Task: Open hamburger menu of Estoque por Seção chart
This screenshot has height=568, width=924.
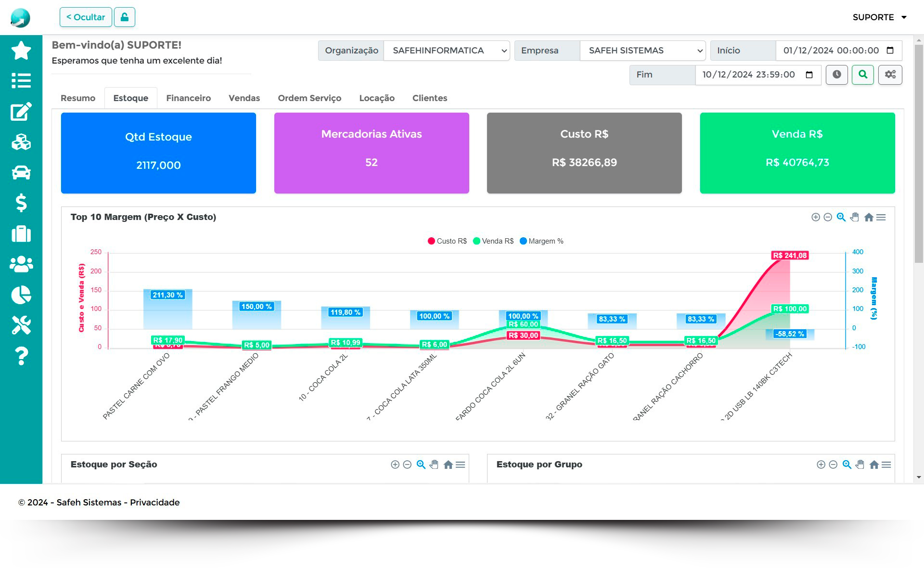Action: coord(461,465)
